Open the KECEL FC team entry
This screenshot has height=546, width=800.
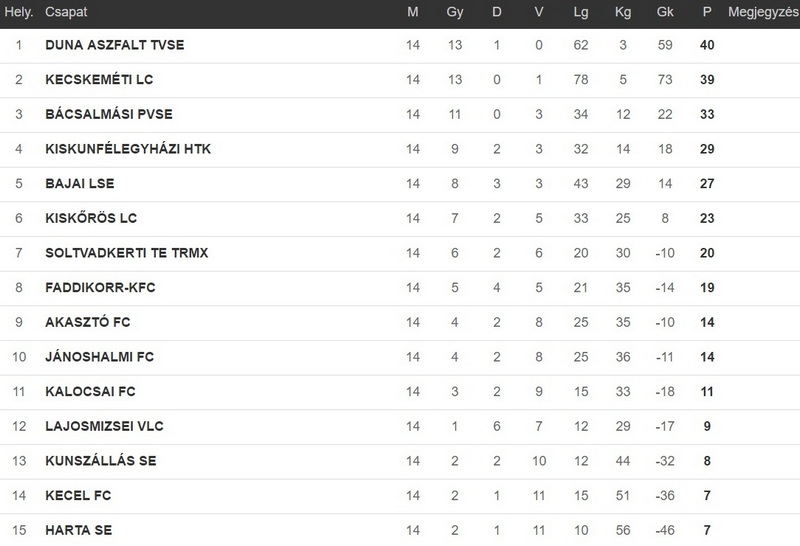[78, 495]
